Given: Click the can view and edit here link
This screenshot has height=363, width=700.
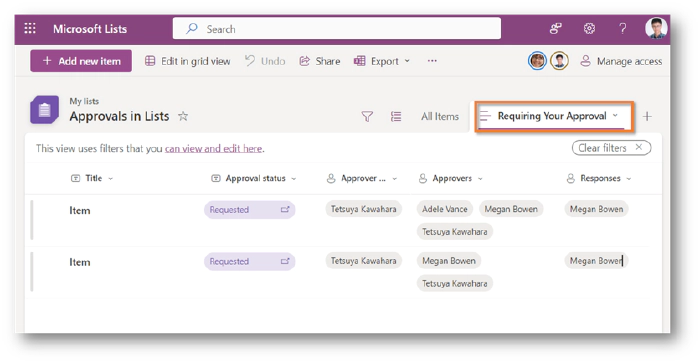Looking at the screenshot, I should [x=213, y=148].
